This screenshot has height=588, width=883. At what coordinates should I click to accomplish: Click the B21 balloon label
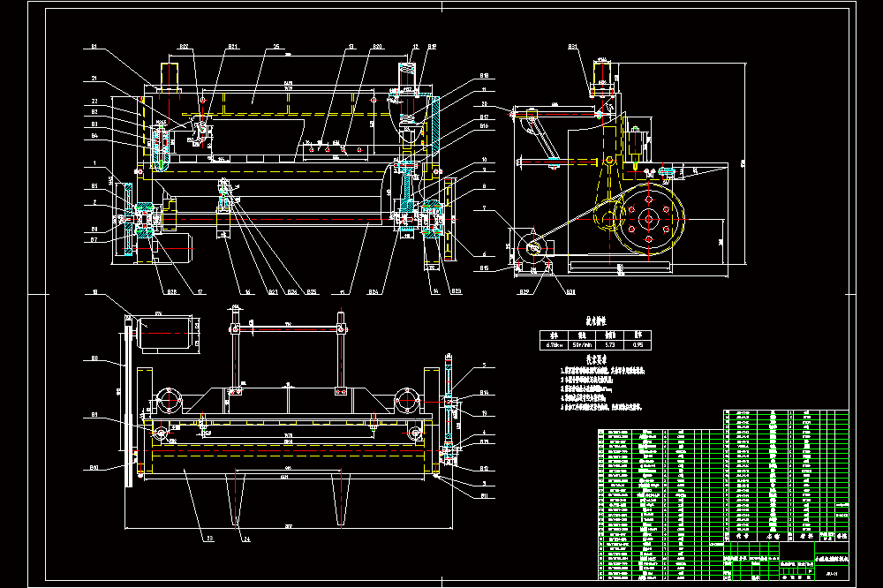(233, 47)
